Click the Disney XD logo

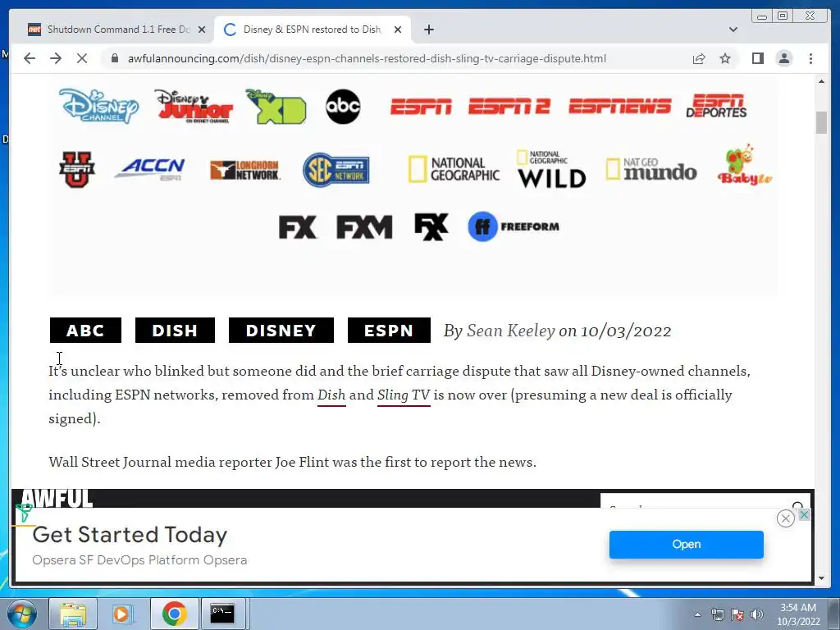click(276, 106)
